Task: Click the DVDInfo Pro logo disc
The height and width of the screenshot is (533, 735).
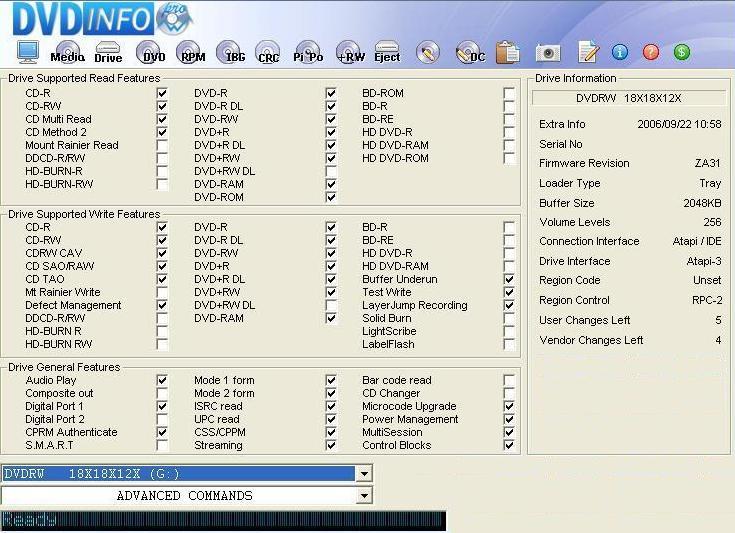Action: pyautogui.click(x=174, y=19)
